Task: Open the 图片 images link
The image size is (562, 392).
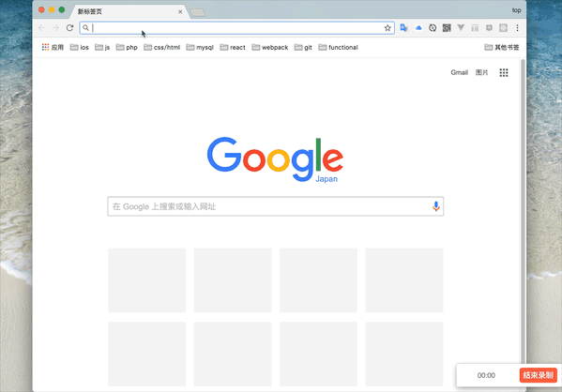Action: pos(481,72)
